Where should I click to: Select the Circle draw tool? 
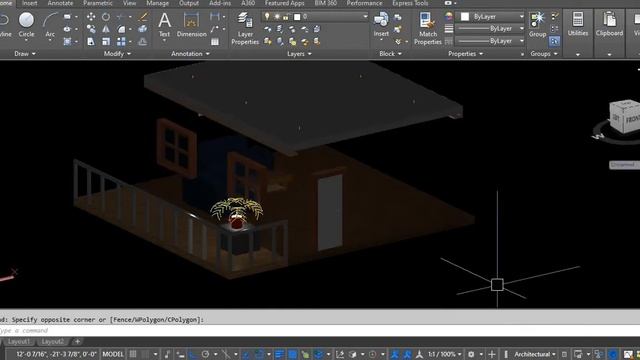pos(26,25)
